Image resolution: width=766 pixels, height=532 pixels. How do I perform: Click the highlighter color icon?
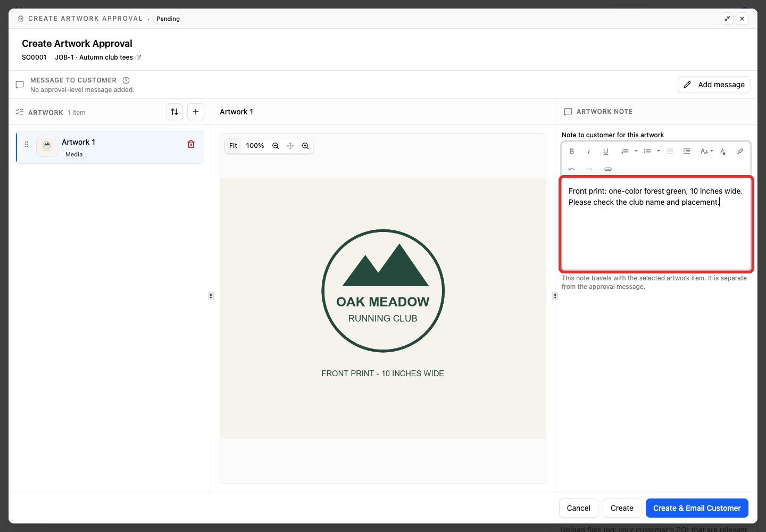point(740,151)
